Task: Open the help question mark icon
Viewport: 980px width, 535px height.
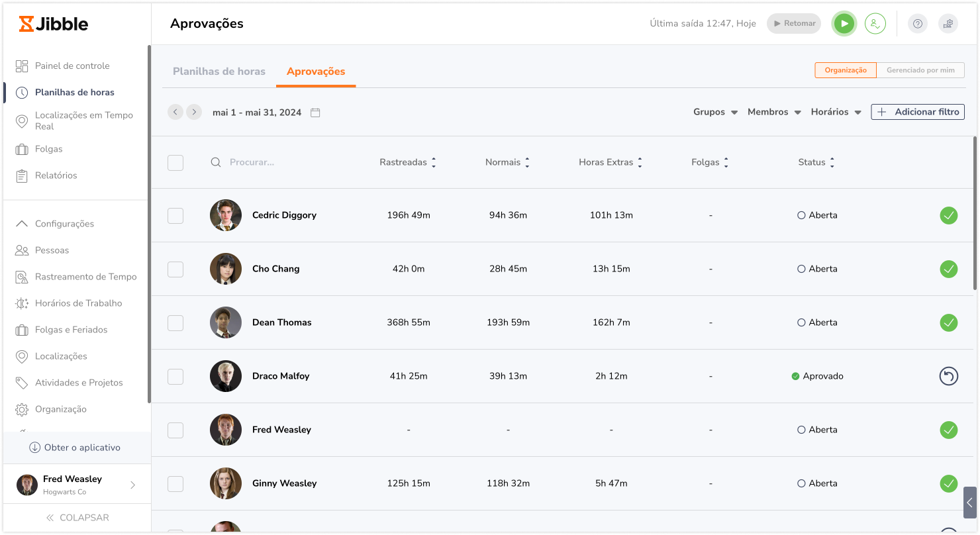Action: pos(917,24)
